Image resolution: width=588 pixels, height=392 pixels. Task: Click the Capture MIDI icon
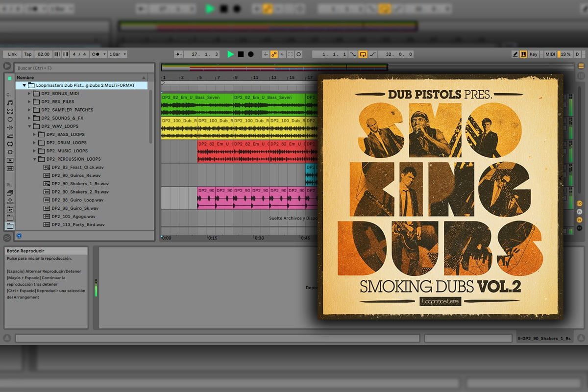tap(291, 54)
